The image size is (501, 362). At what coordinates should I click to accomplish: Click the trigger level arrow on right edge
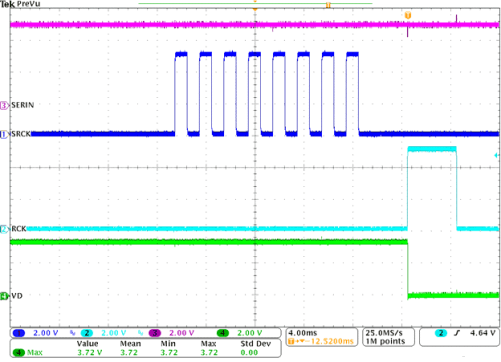click(496, 155)
